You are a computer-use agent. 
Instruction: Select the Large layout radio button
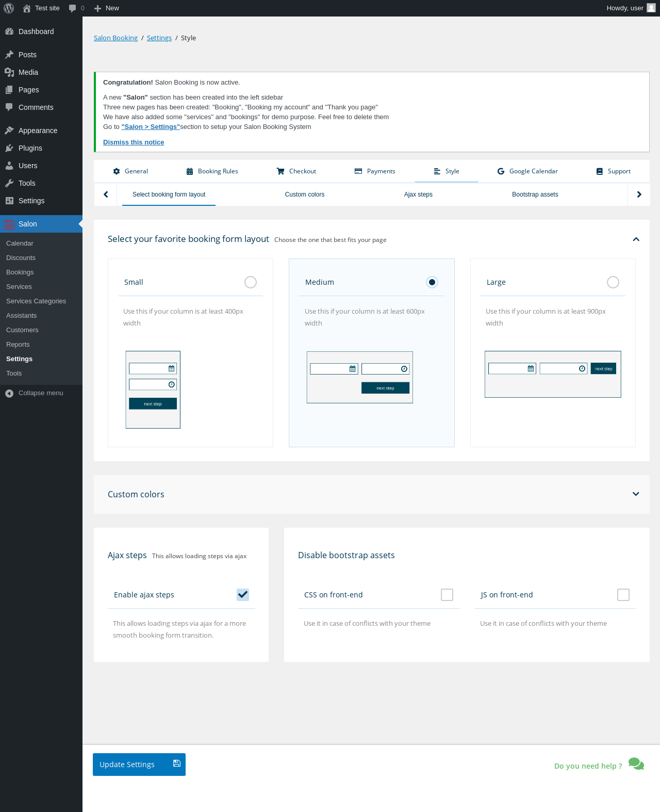[x=613, y=282]
